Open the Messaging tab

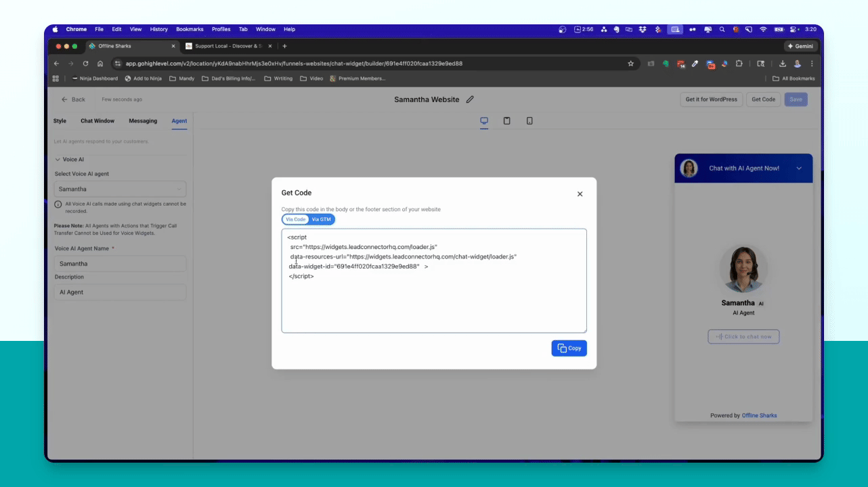pos(143,121)
